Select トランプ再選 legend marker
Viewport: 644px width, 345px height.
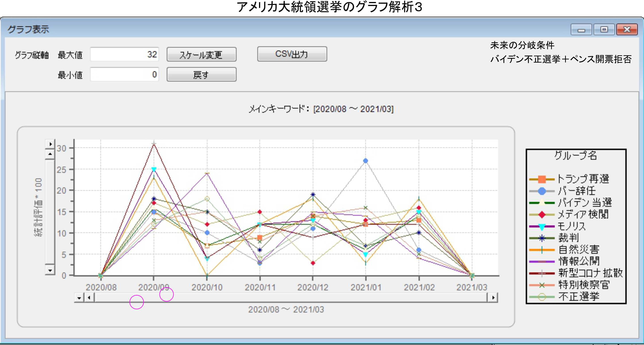click(542, 179)
